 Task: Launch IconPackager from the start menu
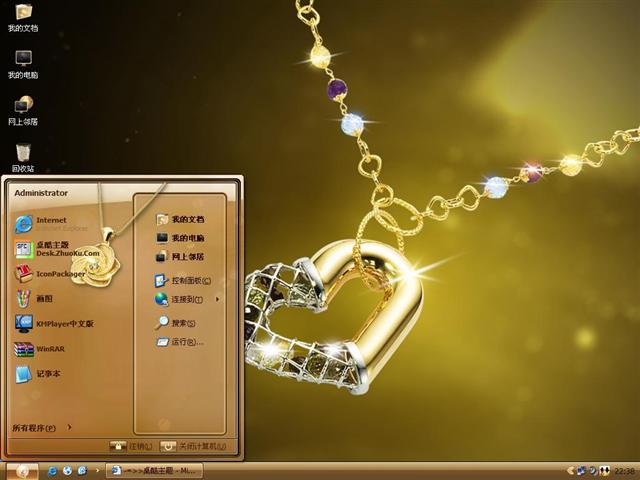50,274
